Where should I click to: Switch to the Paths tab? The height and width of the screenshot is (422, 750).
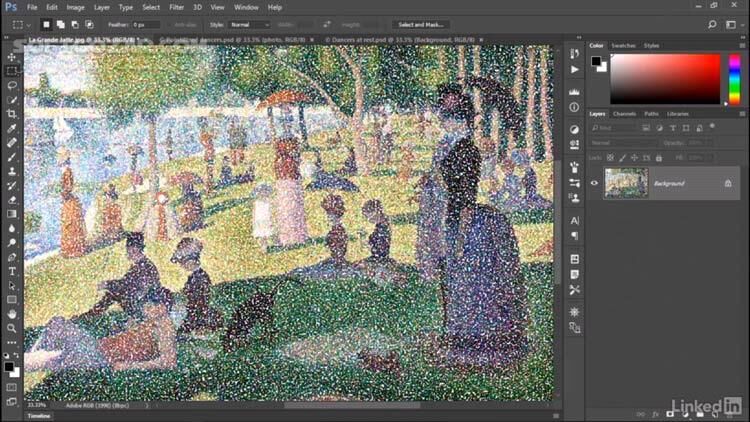pos(651,114)
